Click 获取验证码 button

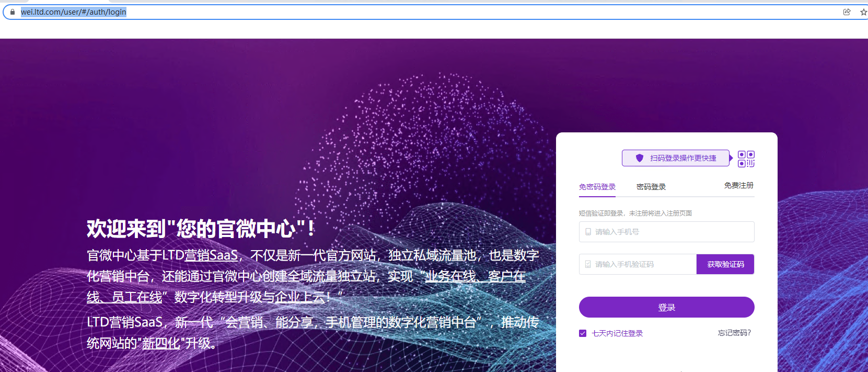(725, 264)
